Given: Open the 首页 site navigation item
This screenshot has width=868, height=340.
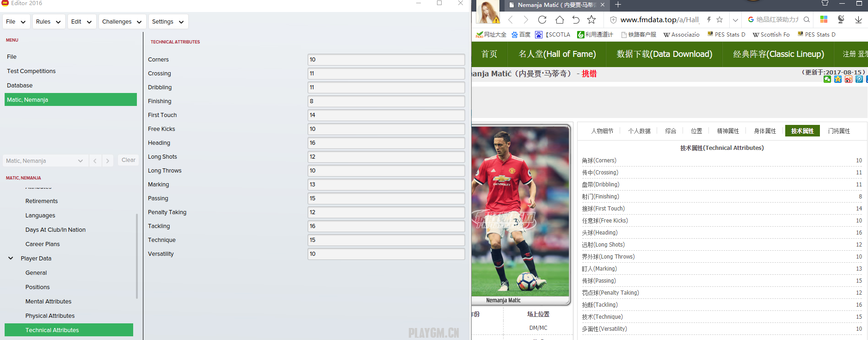Looking at the screenshot, I should 489,54.
